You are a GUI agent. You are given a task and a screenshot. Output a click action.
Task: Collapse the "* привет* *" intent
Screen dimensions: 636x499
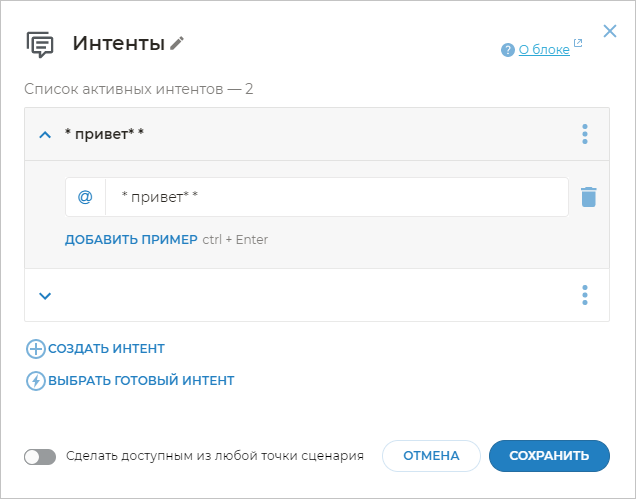(x=44, y=134)
